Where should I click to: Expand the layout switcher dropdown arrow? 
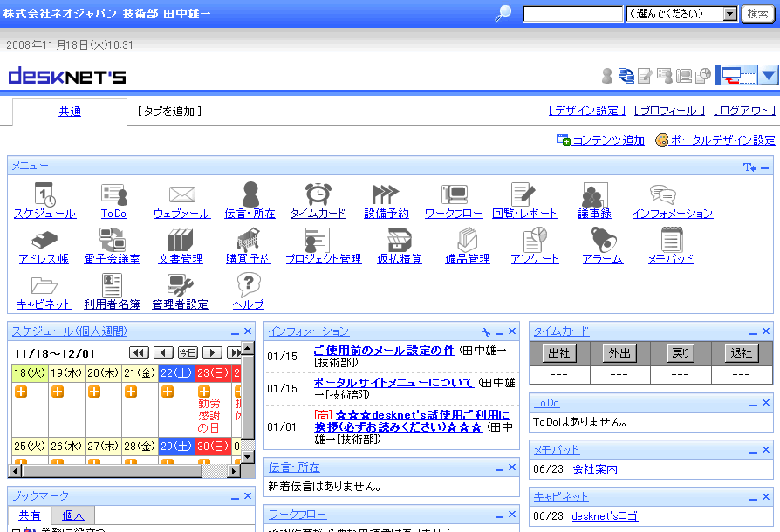(x=769, y=76)
